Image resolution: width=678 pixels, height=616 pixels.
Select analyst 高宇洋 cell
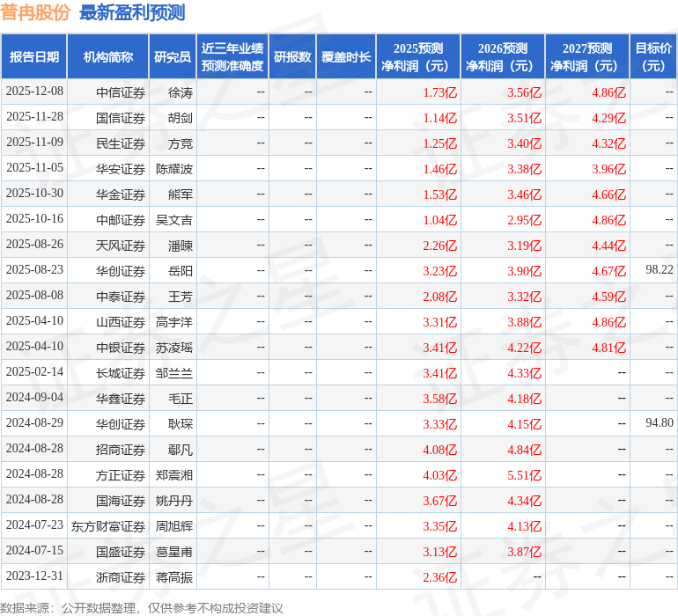tap(174, 322)
